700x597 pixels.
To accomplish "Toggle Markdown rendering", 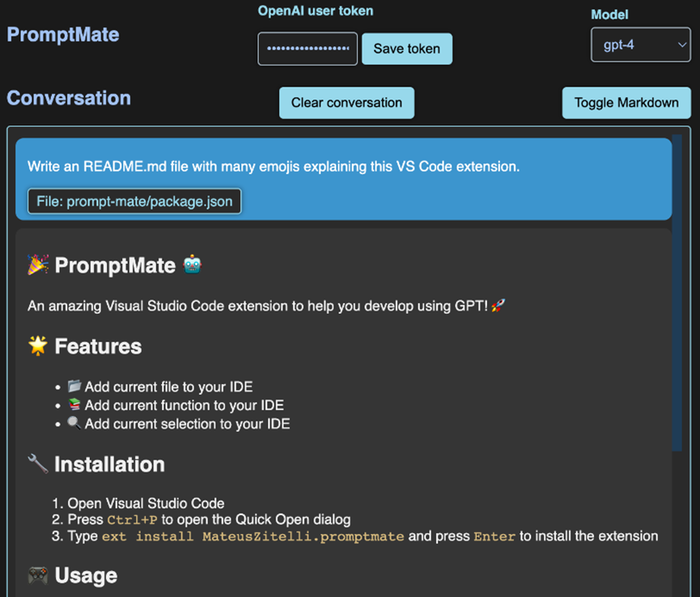I will pyautogui.click(x=626, y=103).
